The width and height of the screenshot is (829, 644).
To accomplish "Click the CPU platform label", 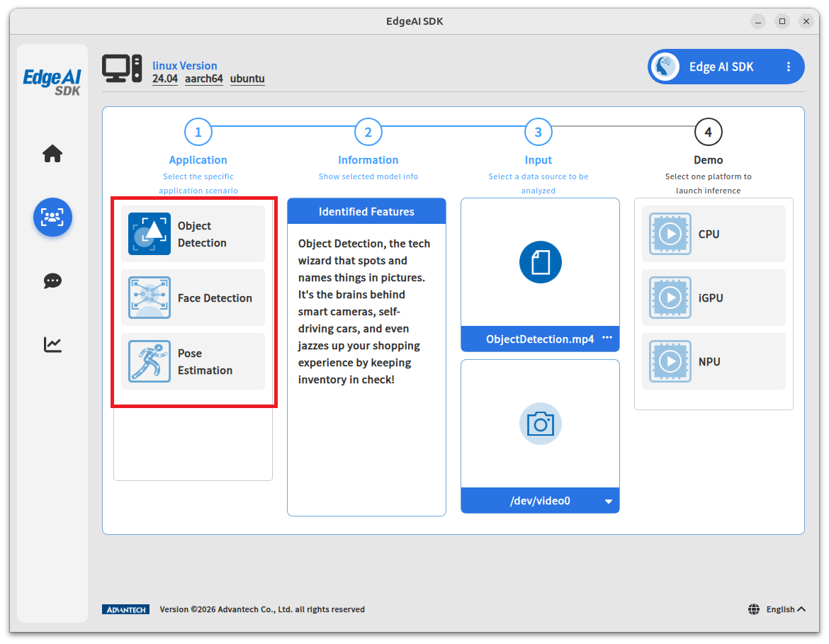I will (x=709, y=235).
